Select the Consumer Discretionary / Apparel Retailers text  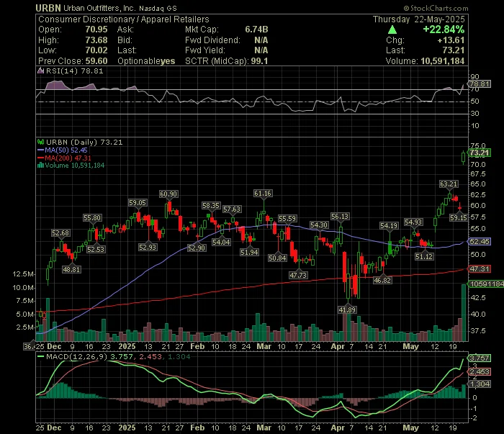tap(124, 19)
